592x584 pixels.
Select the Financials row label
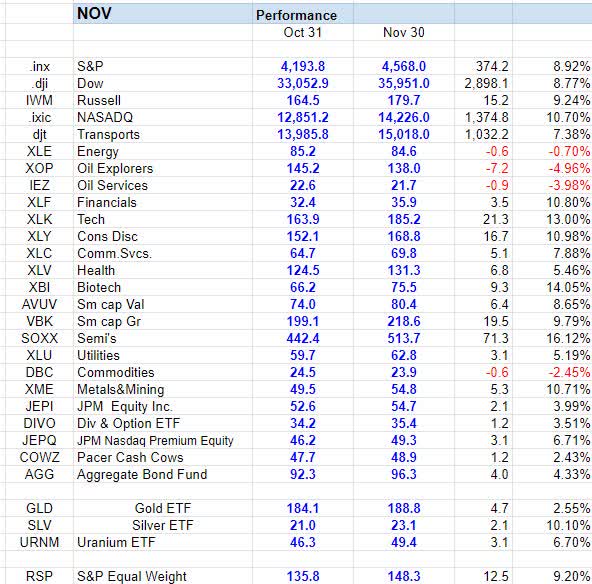[107, 202]
